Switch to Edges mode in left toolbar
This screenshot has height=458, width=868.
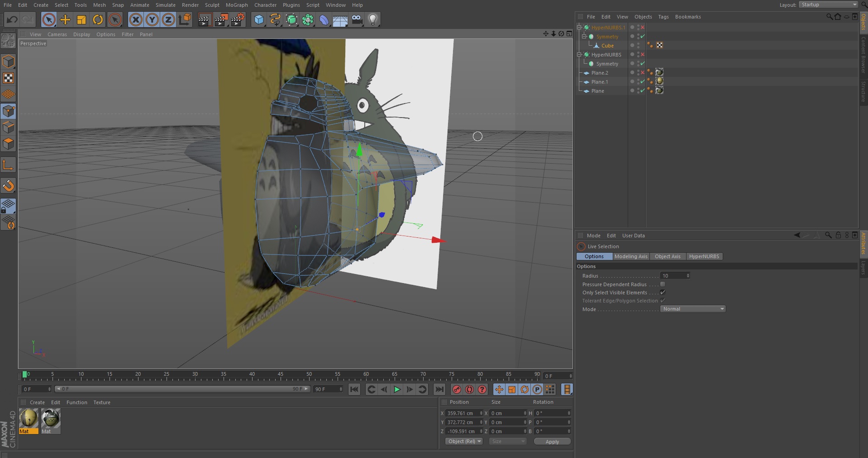click(8, 127)
